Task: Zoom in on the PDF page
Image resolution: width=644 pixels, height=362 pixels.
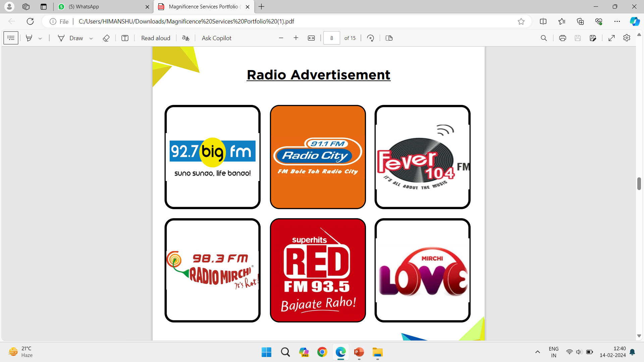Action: tap(296, 38)
